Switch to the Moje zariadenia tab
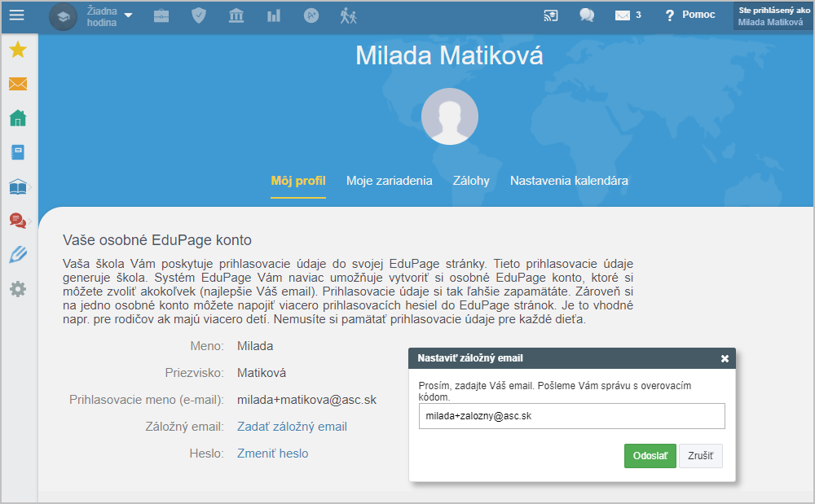 point(390,181)
